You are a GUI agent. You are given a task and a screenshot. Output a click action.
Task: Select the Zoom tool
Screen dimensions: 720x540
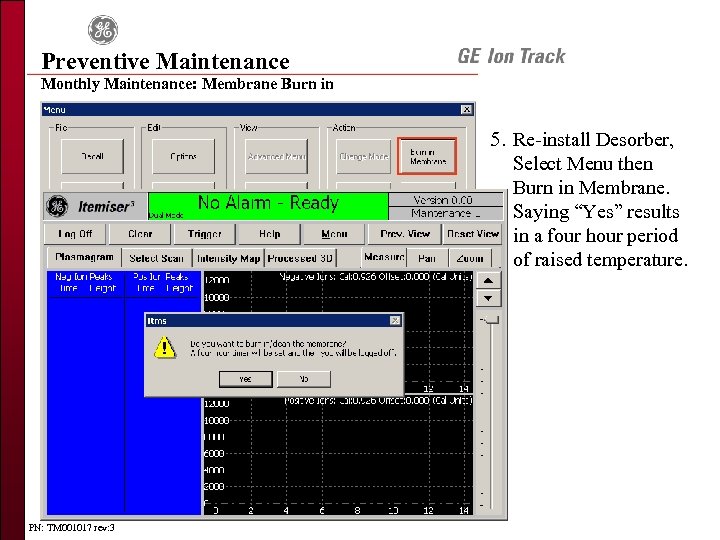[x=470, y=258]
